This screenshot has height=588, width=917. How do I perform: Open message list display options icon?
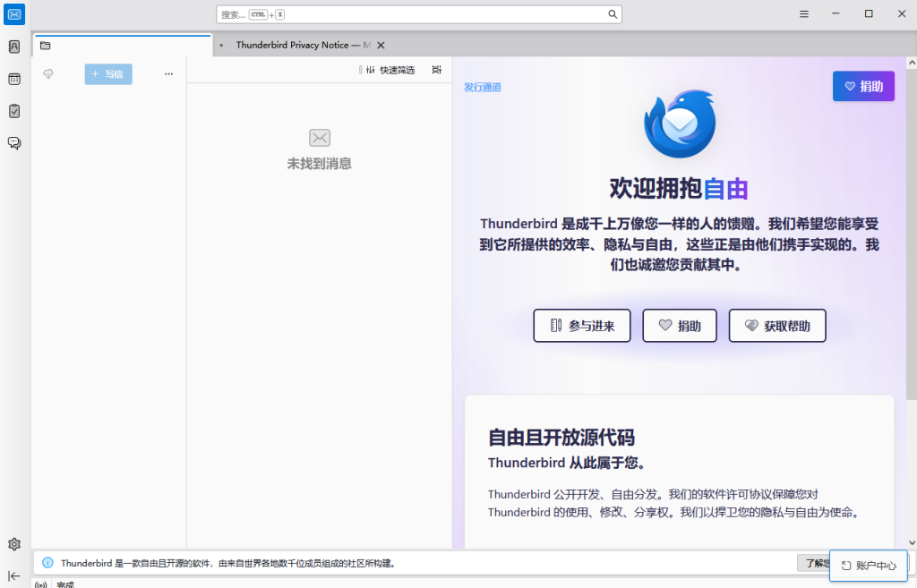tap(436, 70)
